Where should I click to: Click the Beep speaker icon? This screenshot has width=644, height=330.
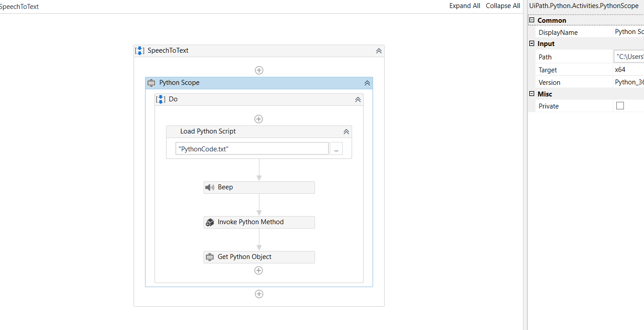coord(209,188)
